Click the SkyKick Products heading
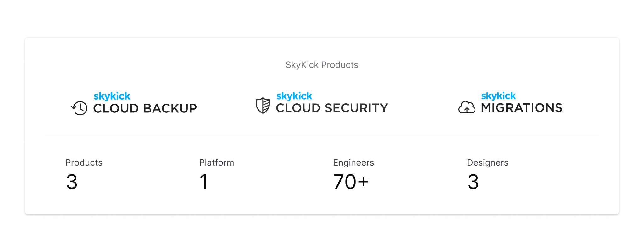The image size is (644, 252). click(x=322, y=65)
